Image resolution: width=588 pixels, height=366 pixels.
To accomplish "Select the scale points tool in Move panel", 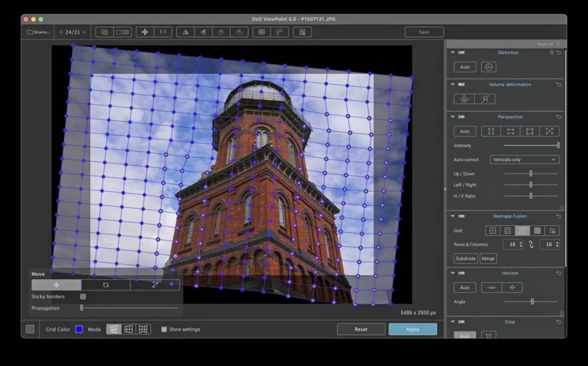I will point(155,285).
